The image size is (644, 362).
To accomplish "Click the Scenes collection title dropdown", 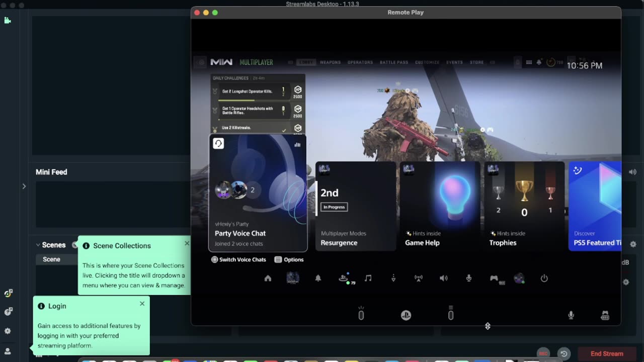I will coord(54,245).
